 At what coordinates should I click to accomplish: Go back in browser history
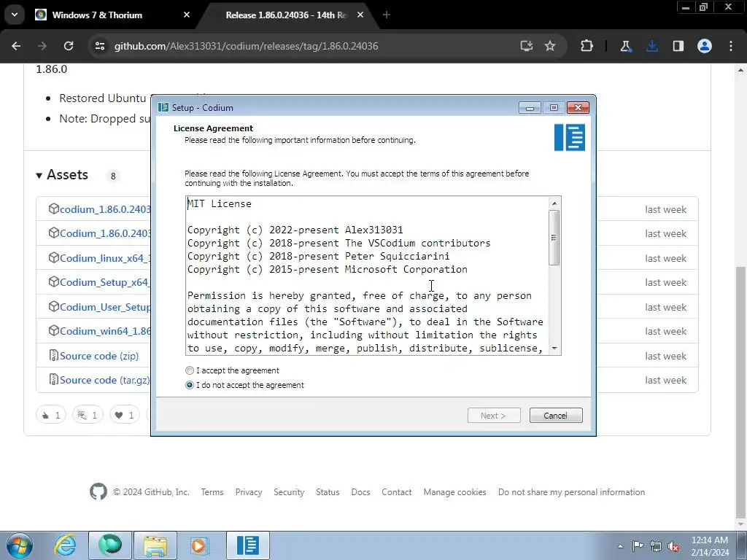point(16,46)
